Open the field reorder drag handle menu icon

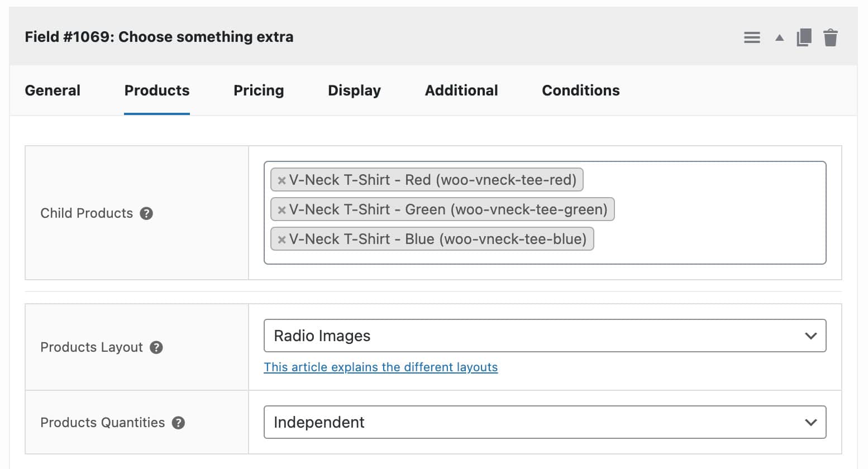pyautogui.click(x=752, y=37)
